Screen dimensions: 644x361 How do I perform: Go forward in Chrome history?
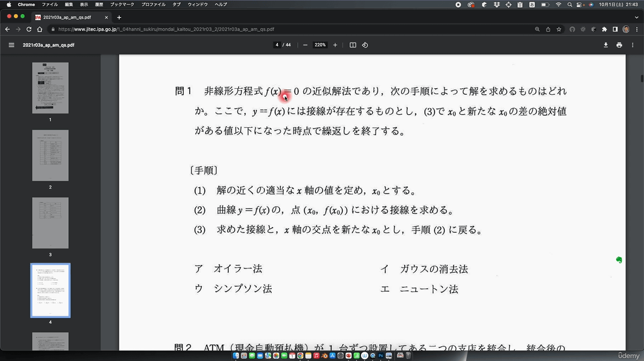tap(18, 29)
